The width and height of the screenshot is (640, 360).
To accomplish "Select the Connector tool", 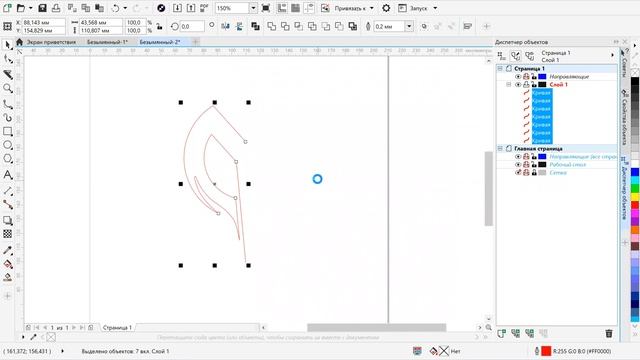I will point(7,204).
